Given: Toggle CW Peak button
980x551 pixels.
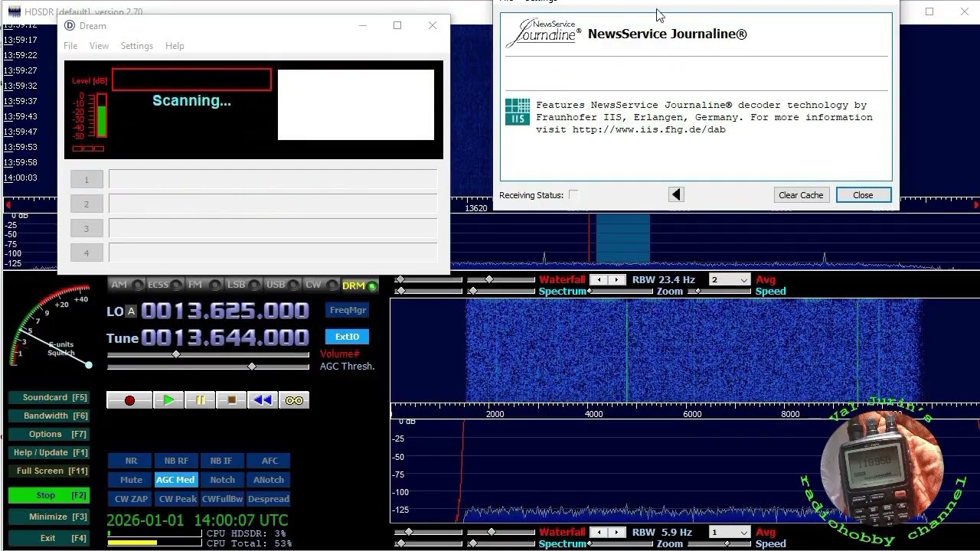Looking at the screenshot, I should click(x=178, y=499).
